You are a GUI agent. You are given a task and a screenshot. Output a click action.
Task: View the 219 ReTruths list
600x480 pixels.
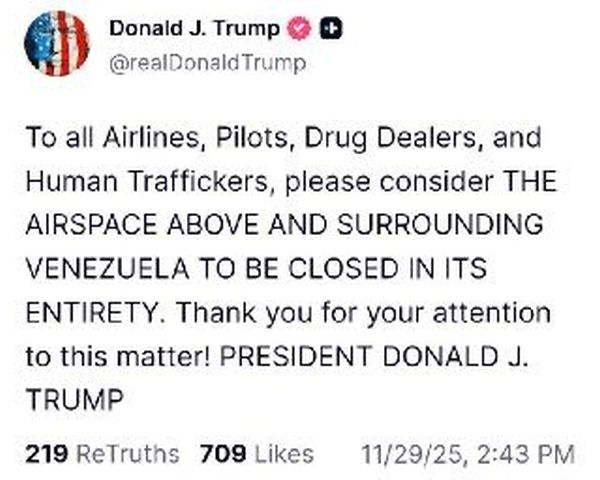click(102, 454)
